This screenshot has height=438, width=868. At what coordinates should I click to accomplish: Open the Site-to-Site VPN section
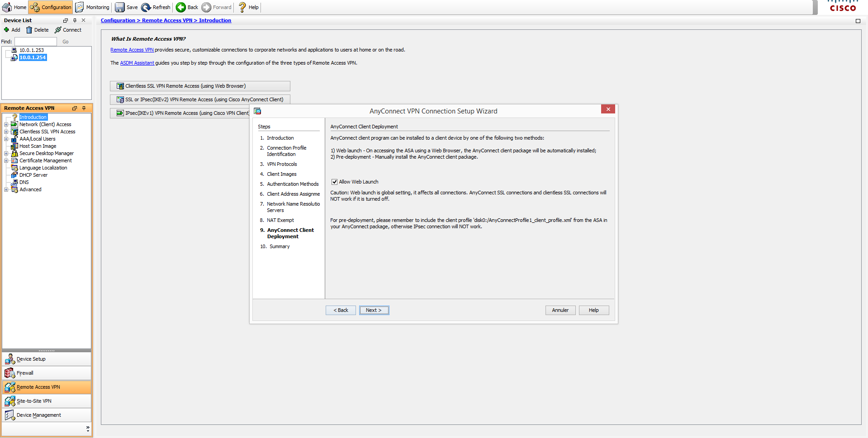click(47, 401)
